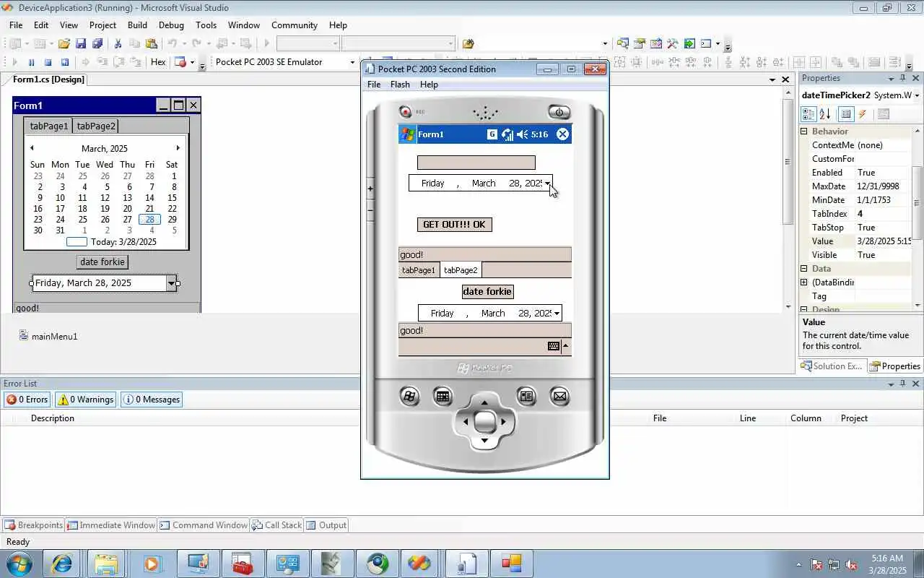Toggle the on-screen keyboard icon in emulator
Image resolution: width=924 pixels, height=578 pixels.
point(554,346)
